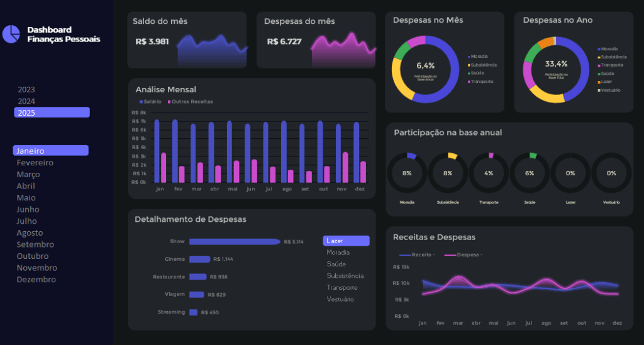
Task: Choose Setembro in the month slicer
Action: pos(35,244)
